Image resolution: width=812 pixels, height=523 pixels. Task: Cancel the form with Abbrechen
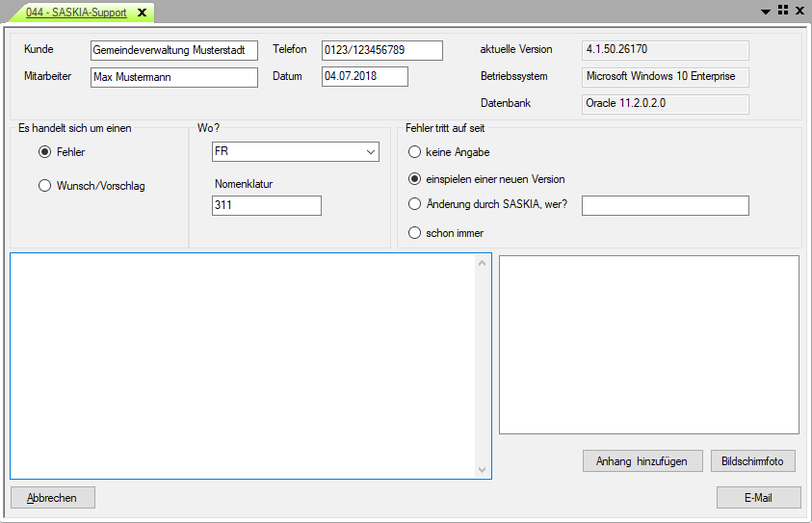click(53, 497)
